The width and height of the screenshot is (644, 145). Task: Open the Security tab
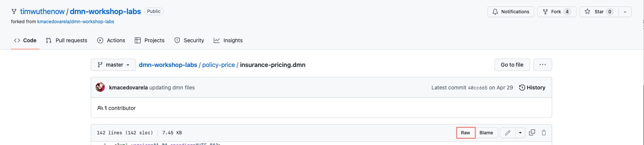point(189,40)
